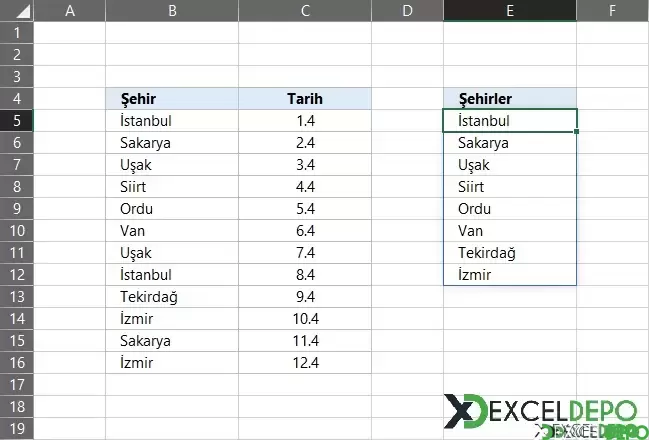Image resolution: width=649 pixels, height=440 pixels.
Task: Click the ExcelDepo logo watermark
Action: pyautogui.click(x=540, y=412)
